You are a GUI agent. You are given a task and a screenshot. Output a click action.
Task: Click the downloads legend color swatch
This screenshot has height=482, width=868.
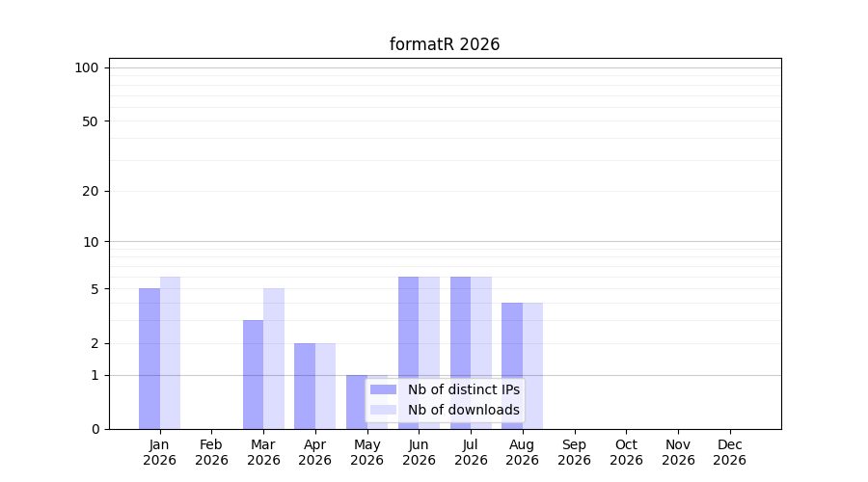(383, 410)
